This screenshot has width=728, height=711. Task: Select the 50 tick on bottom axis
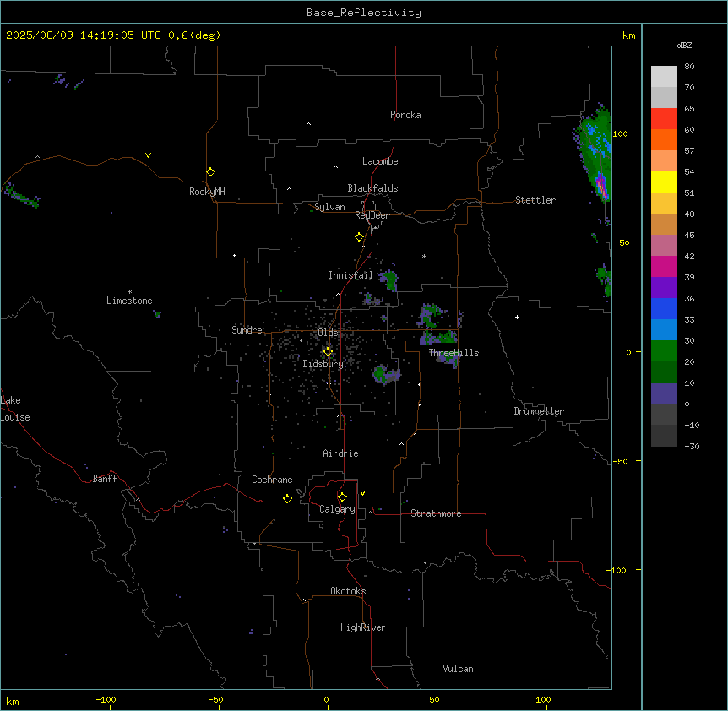[x=434, y=699]
